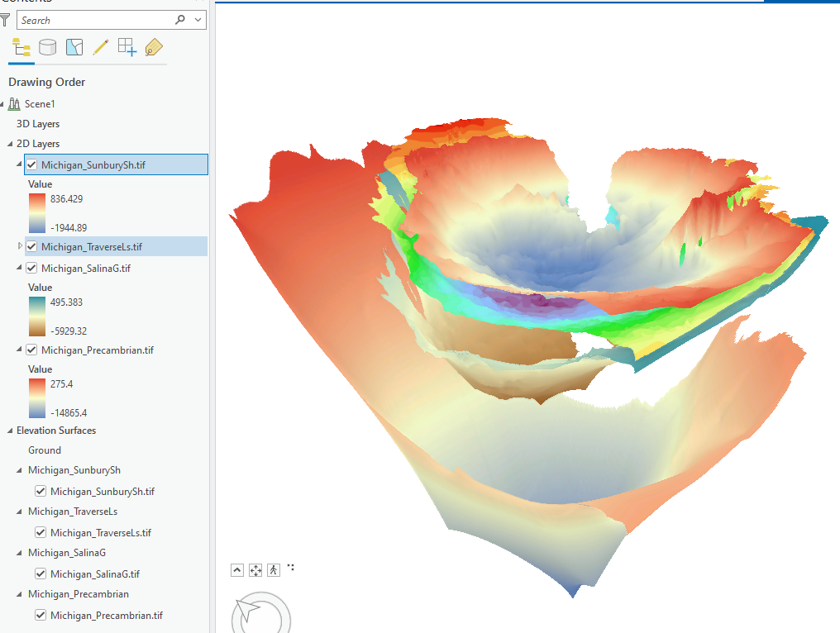The width and height of the screenshot is (840, 633).
Task: Collapse the Michigan_Precambrian elevation surface
Action: [19, 594]
